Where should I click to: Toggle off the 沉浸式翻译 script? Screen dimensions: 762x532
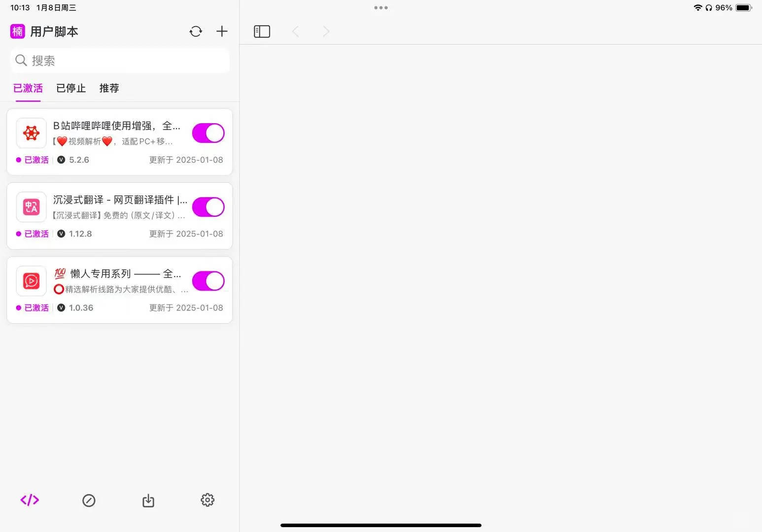(x=208, y=207)
